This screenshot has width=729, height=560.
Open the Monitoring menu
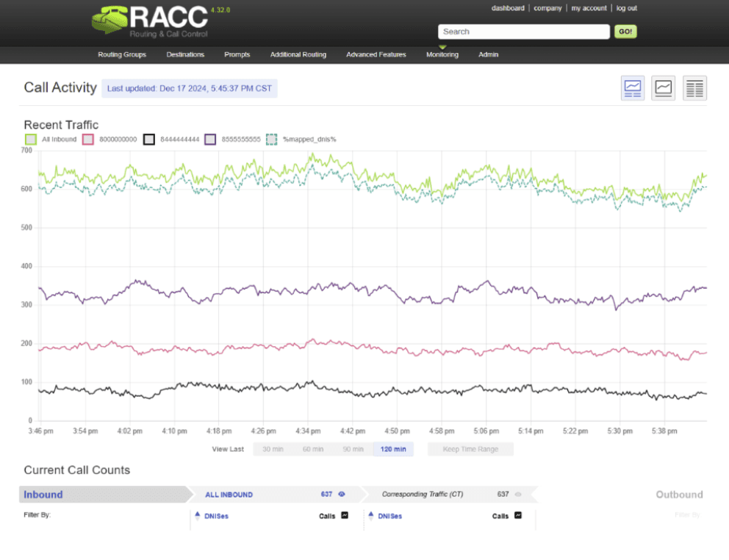pos(442,54)
